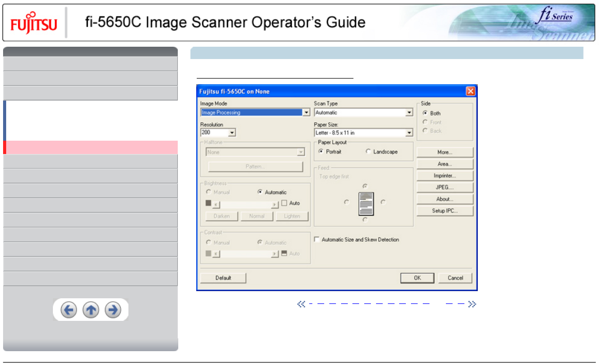This screenshot has width=599, height=364.
Task: Click the document feed orientation preview icon
Action: pyautogui.click(x=366, y=204)
